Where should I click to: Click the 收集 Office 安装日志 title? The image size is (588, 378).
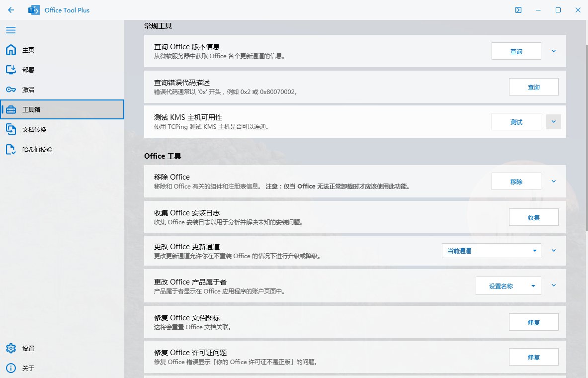click(187, 213)
